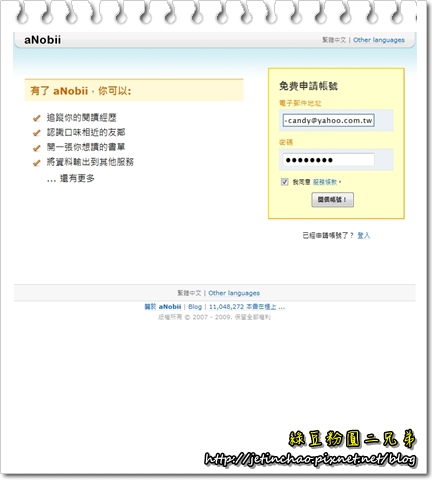432x480 pixels.
Task: Toggle the terms of service agreement checkbox
Action: 284,182
